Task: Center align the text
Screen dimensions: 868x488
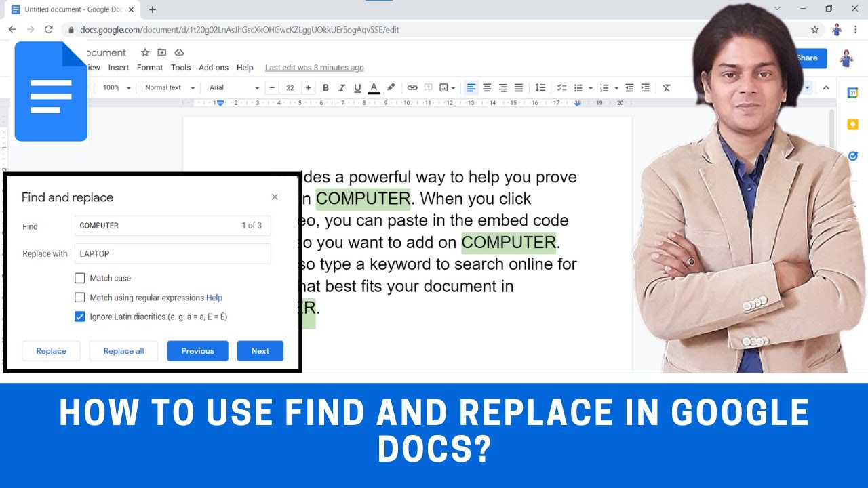Action: point(487,87)
